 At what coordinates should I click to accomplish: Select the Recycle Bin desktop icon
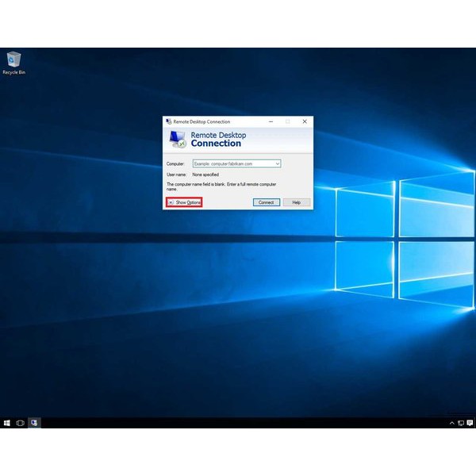13,62
